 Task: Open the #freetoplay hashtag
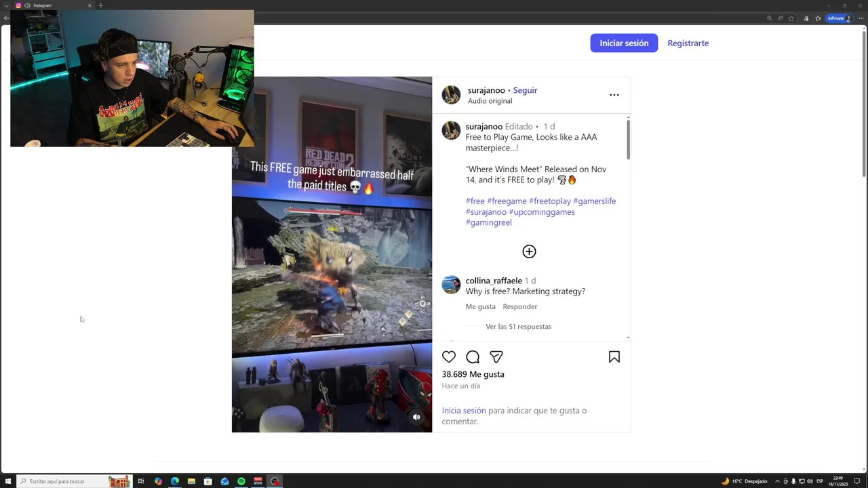[550, 201]
